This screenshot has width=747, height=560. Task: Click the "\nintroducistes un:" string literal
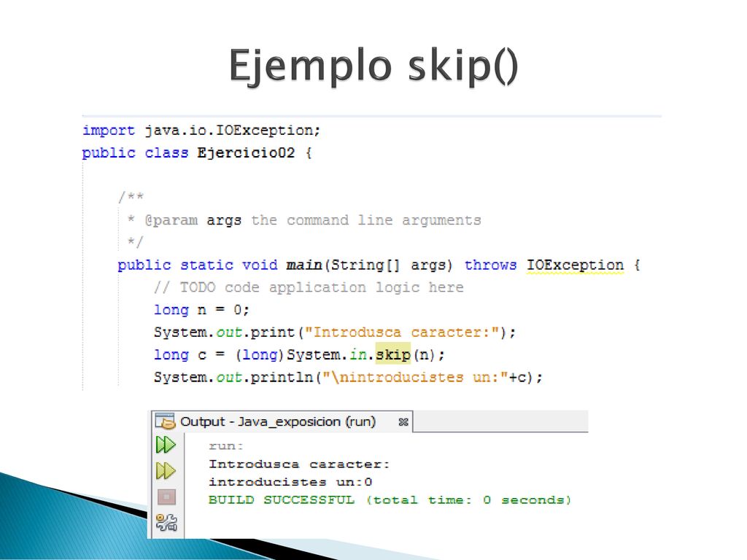(415, 377)
